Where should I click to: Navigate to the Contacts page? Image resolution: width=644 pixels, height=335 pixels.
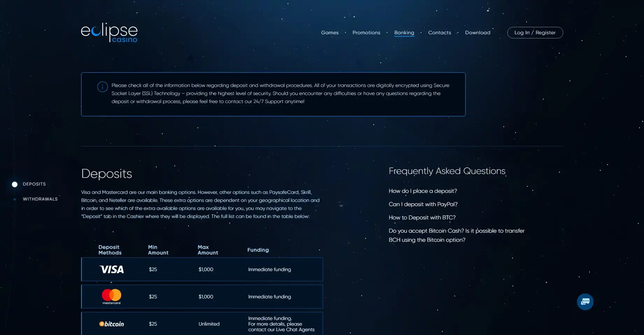(439, 32)
